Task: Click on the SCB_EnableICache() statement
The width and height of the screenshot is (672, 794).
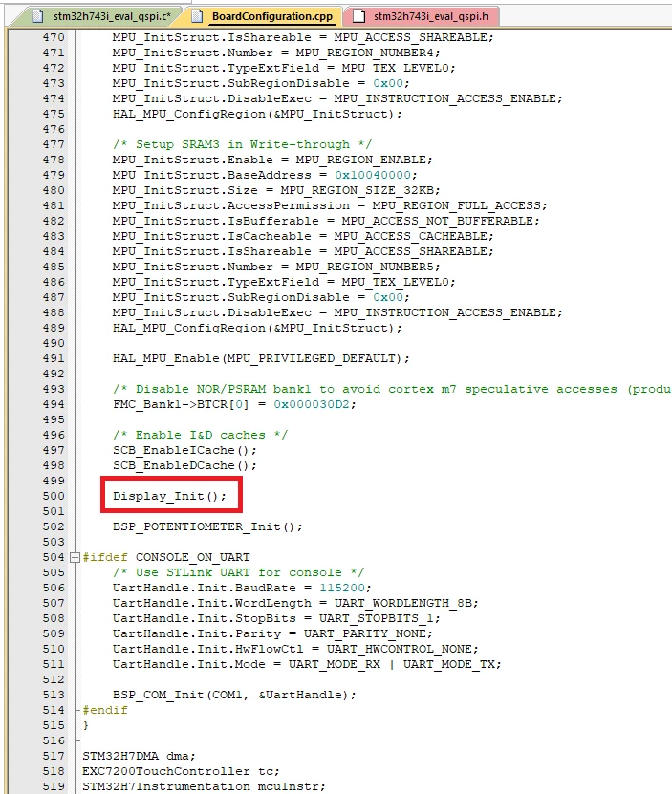Action: (184, 450)
